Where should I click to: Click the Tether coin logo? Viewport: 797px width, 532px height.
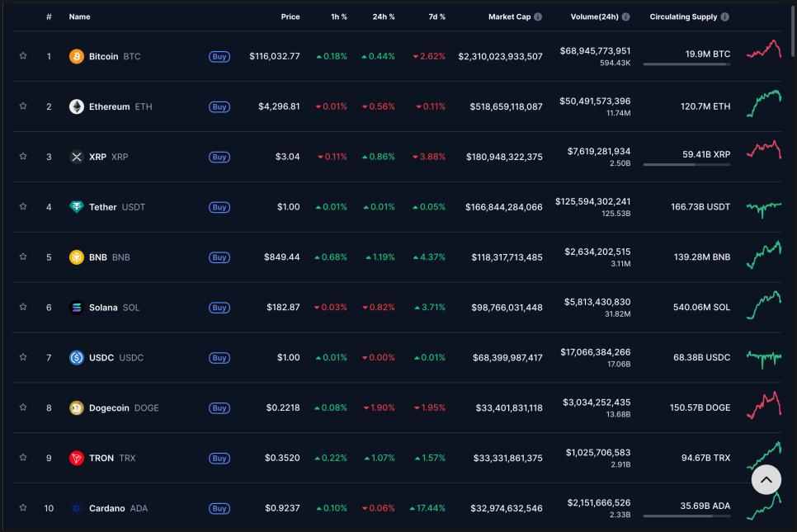coord(76,207)
